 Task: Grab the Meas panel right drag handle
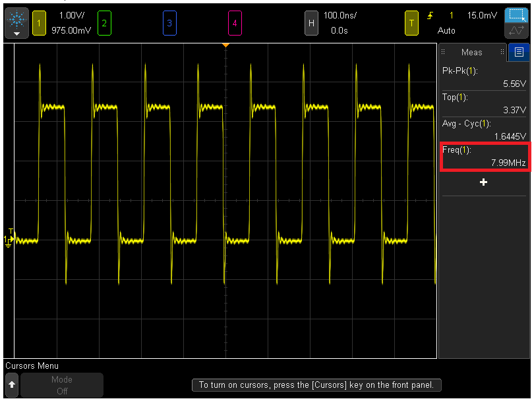click(502, 52)
